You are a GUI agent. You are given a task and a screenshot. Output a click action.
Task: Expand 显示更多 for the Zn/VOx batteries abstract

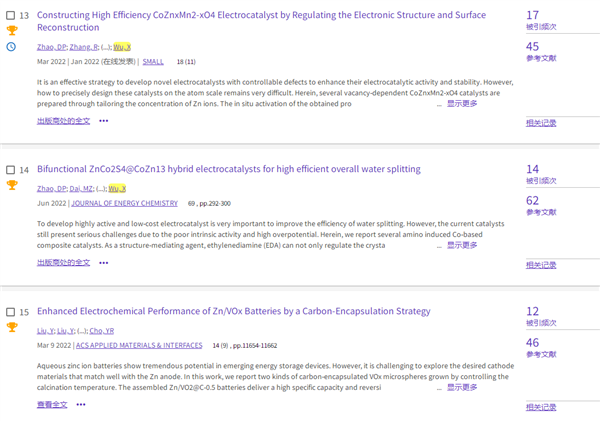(x=461, y=387)
